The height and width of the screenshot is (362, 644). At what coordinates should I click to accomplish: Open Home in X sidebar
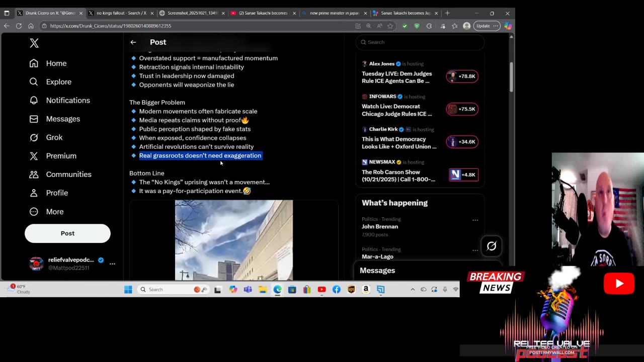[x=48, y=63]
